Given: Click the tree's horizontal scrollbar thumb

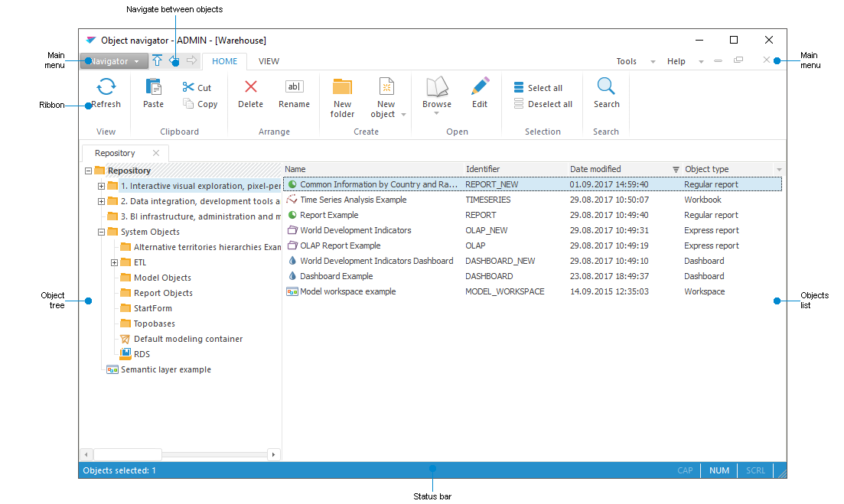Looking at the screenshot, I should pyautogui.click(x=128, y=454).
